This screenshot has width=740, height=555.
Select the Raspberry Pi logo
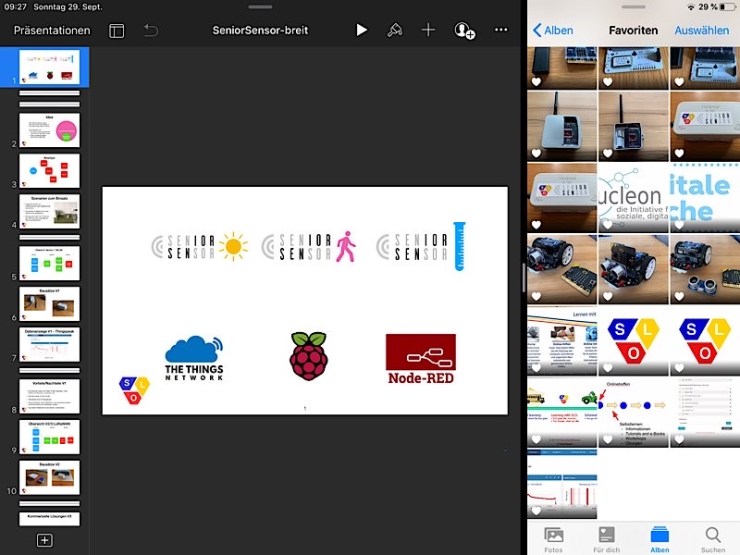[x=309, y=356]
